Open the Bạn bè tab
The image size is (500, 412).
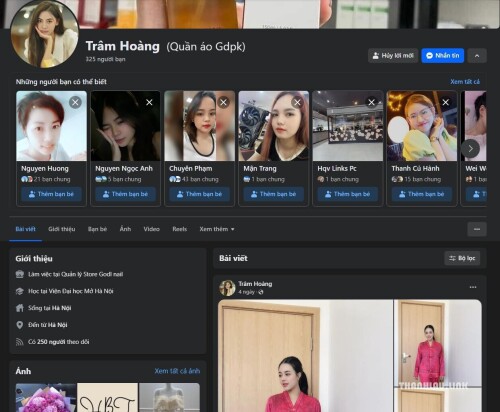coord(97,229)
